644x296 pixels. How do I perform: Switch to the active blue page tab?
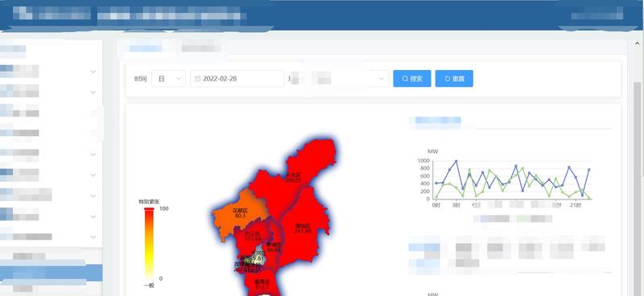tap(146, 48)
